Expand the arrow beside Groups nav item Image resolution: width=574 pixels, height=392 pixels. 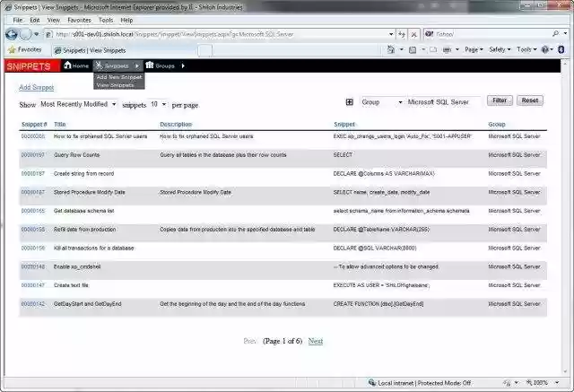point(183,65)
